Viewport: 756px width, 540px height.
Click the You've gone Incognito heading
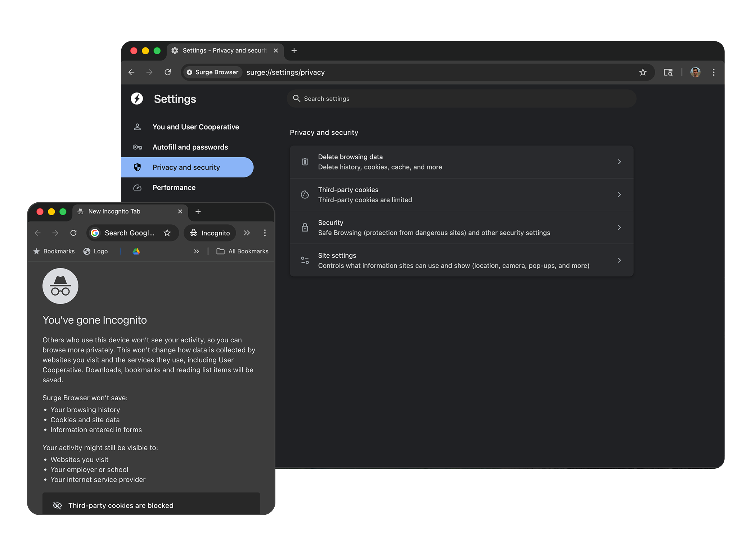click(x=95, y=320)
